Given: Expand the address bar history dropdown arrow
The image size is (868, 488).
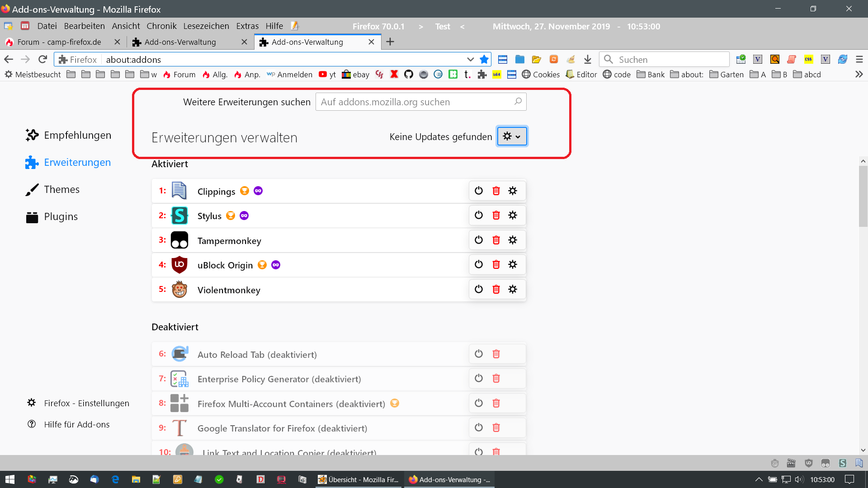Looking at the screenshot, I should click(x=470, y=59).
